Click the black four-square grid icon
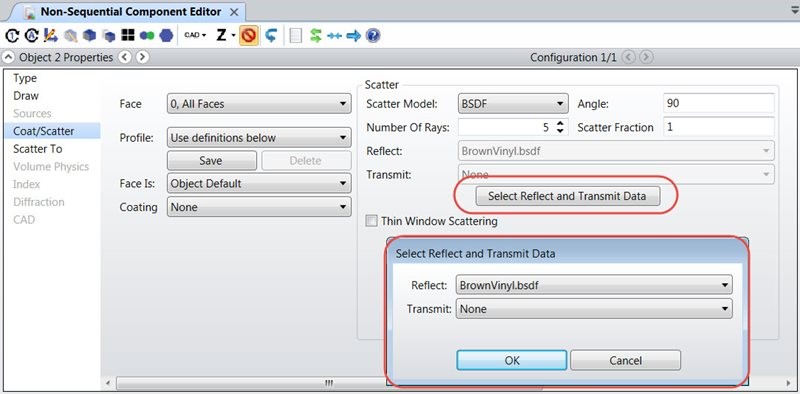 128,36
